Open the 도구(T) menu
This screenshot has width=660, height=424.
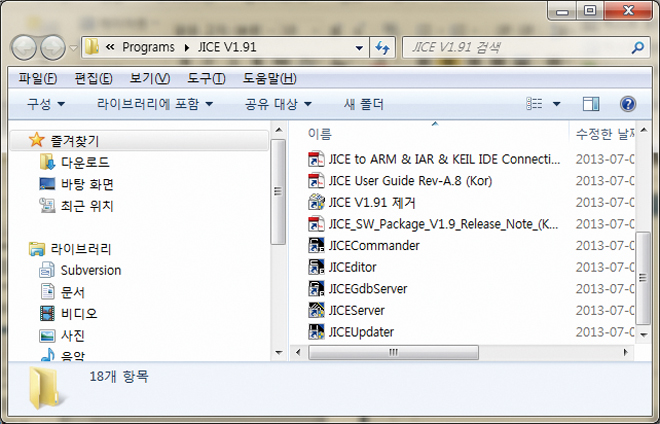point(206,78)
